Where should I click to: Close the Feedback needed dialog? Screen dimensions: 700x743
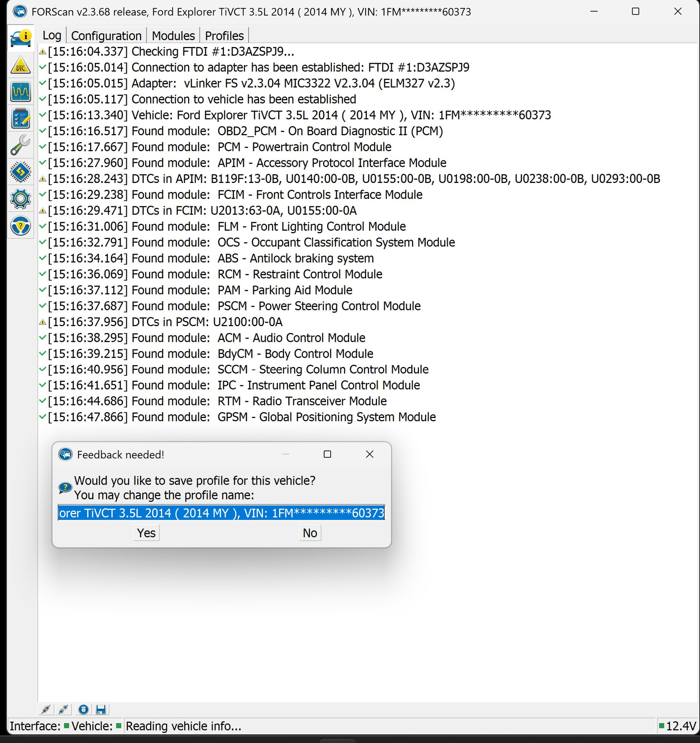point(369,454)
